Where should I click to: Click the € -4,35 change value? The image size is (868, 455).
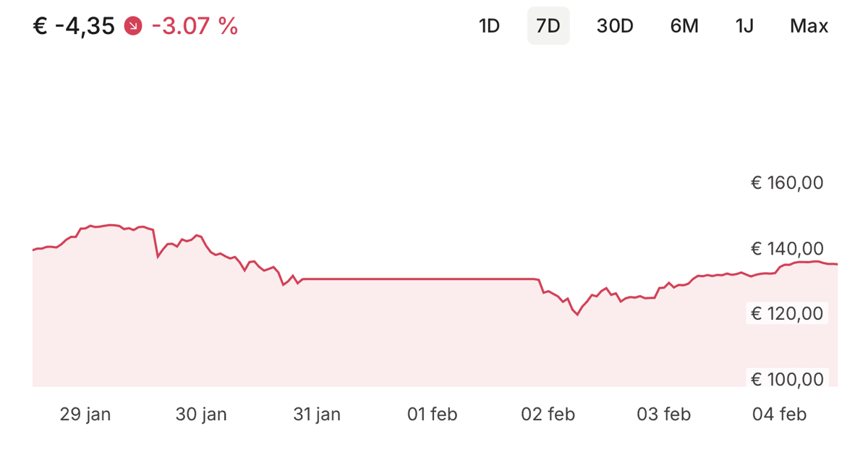(74, 27)
